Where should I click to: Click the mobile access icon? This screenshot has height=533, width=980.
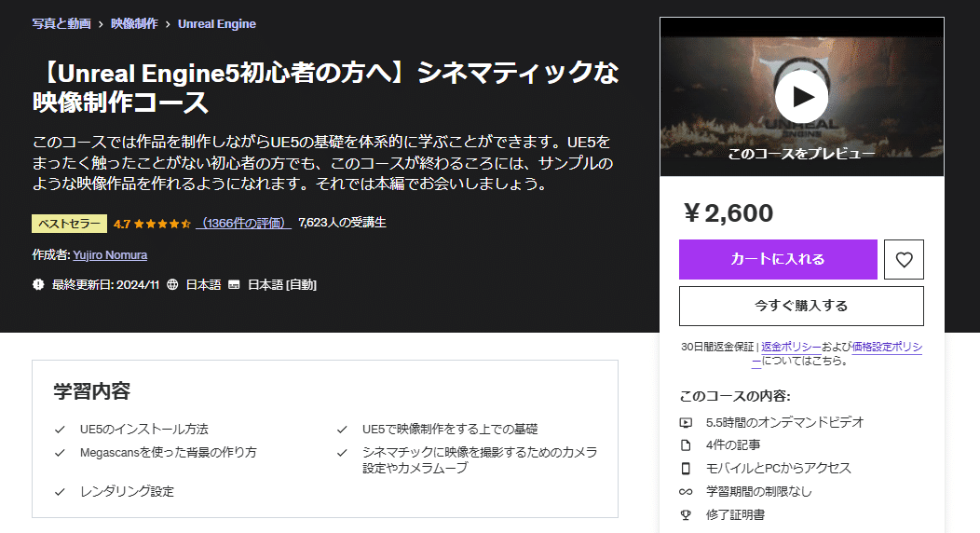coord(687,469)
